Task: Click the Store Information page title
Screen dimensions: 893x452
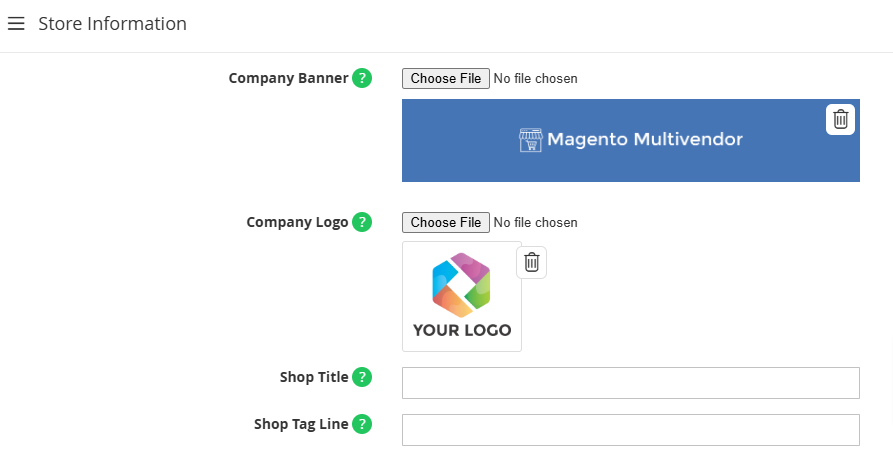Action: point(112,23)
